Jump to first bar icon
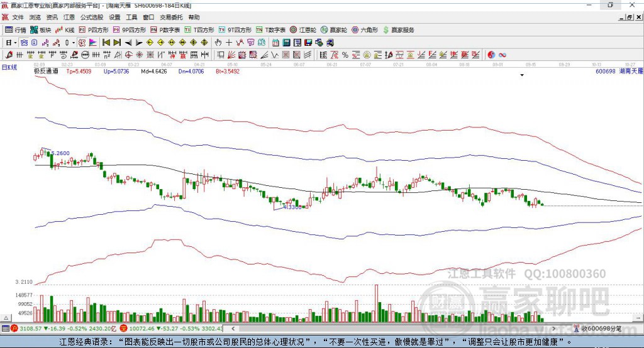 tap(106, 43)
